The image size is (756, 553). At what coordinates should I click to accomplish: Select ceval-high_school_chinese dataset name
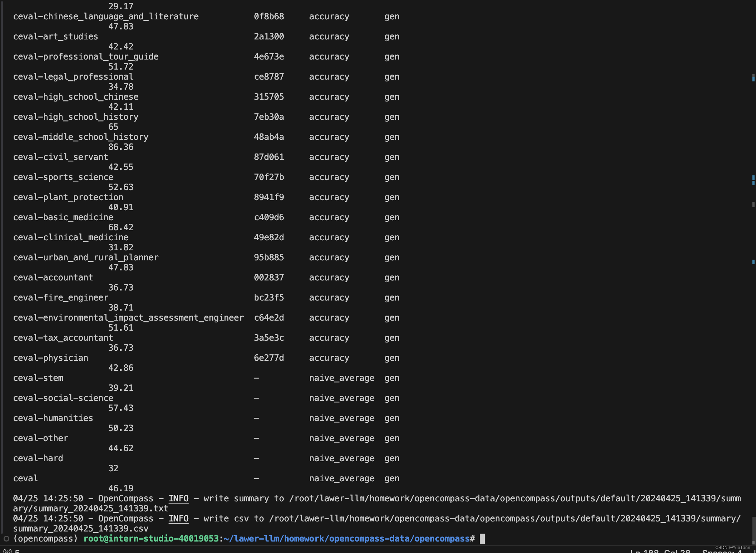click(76, 97)
